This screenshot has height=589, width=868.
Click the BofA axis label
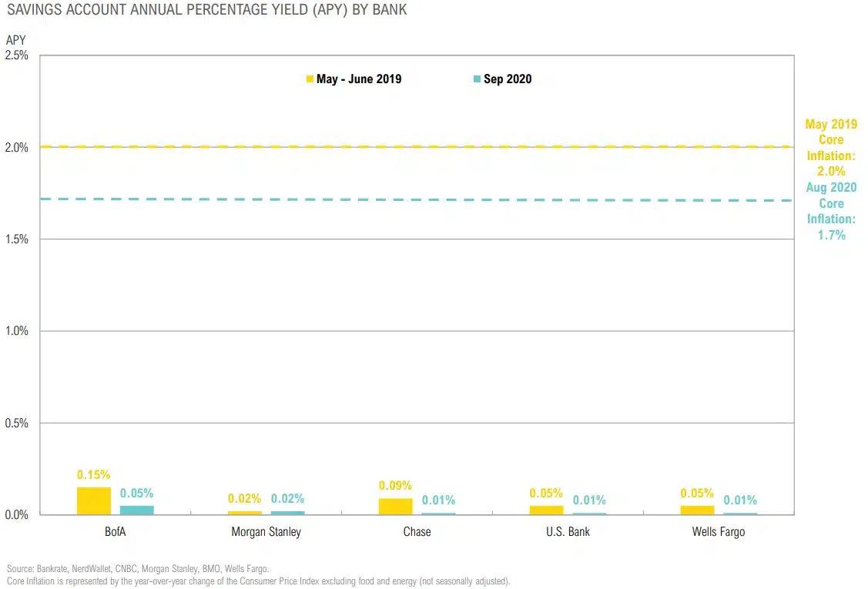116,532
